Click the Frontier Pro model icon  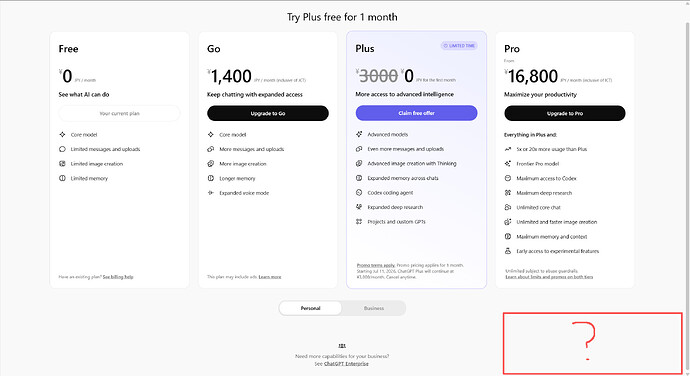(x=508, y=164)
